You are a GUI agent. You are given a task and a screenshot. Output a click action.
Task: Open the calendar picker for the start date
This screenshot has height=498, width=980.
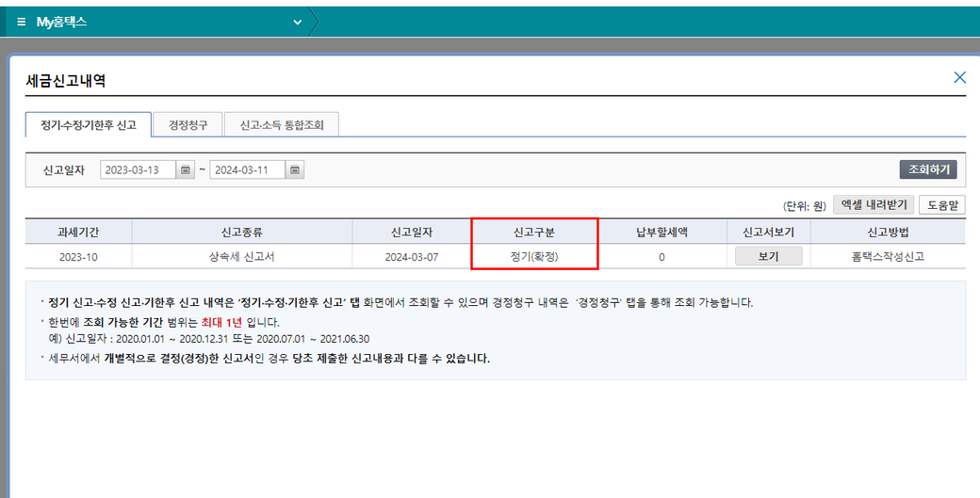coord(186,170)
